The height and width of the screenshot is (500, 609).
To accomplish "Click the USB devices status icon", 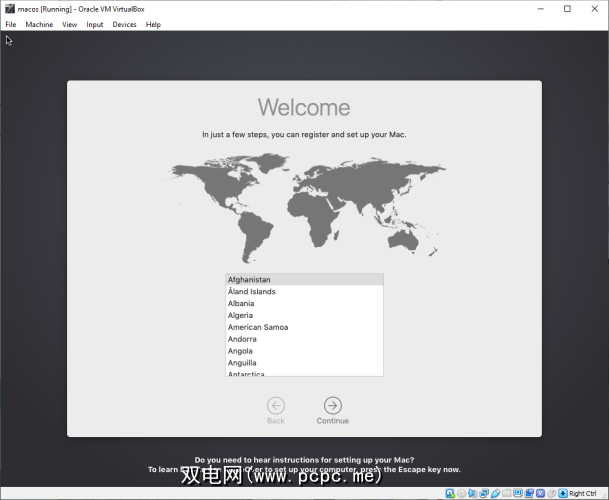I will pyautogui.click(x=496, y=493).
